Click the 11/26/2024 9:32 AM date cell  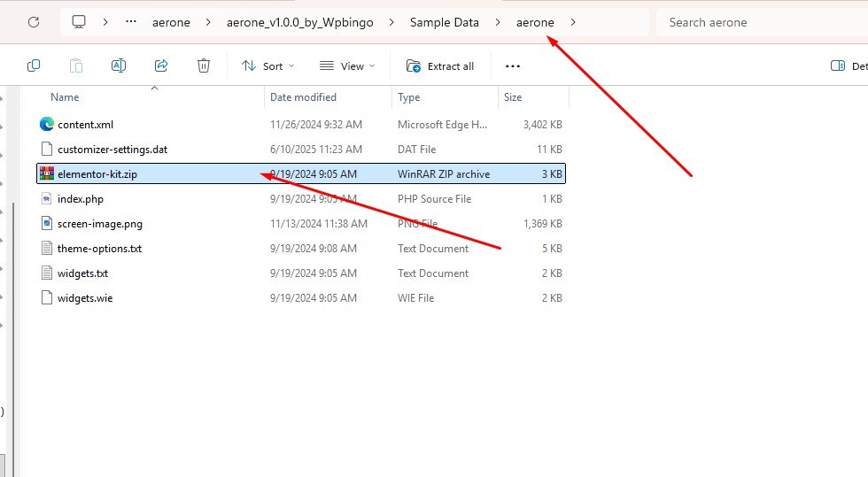[x=316, y=125]
